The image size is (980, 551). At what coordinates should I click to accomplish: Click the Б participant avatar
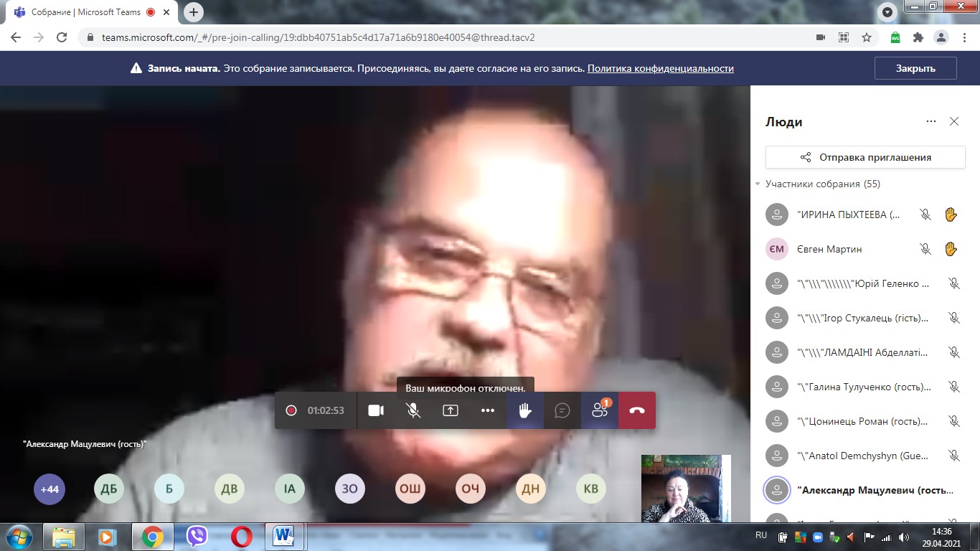point(169,490)
